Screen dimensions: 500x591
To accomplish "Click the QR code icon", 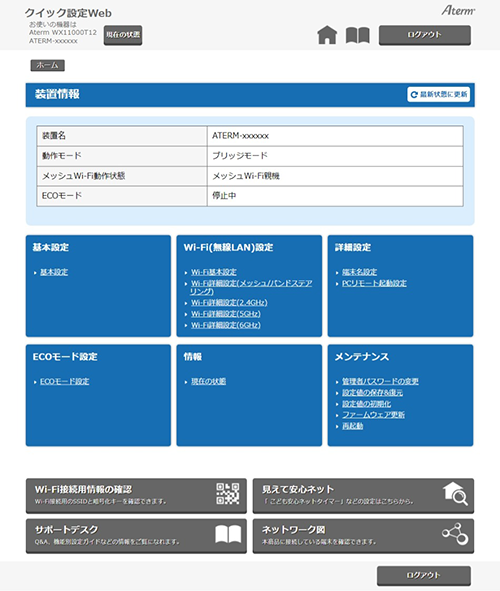I will (228, 494).
